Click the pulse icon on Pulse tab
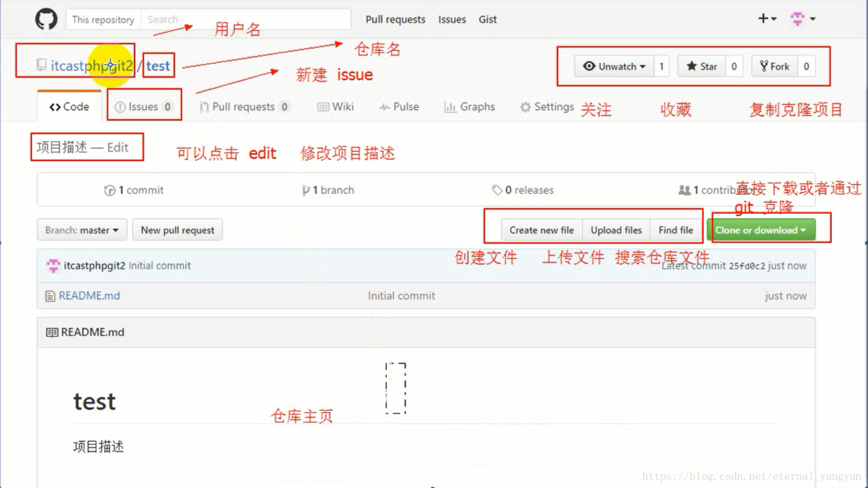 385,107
